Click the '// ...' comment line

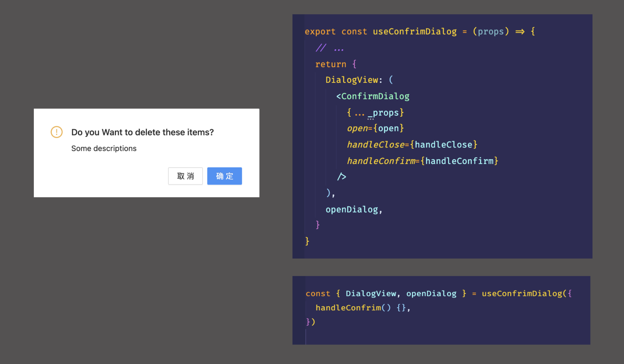coord(329,48)
